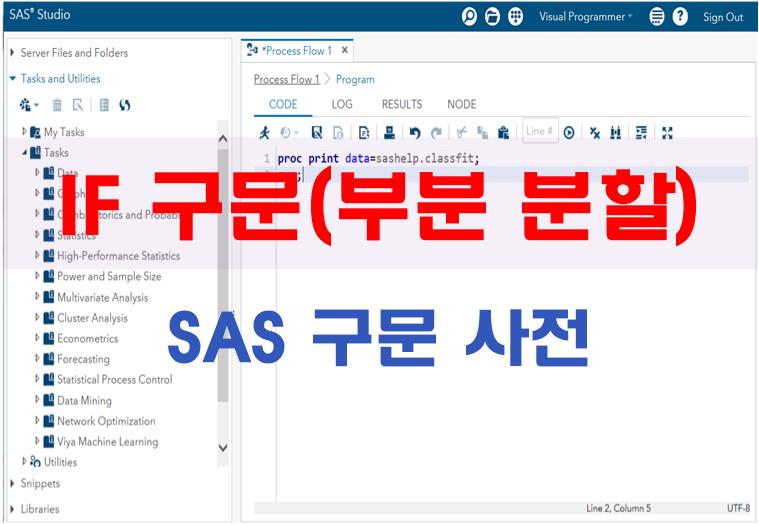Refresh the Tasks and Utilities tree
This screenshot has width=759, height=524.
click(125, 105)
